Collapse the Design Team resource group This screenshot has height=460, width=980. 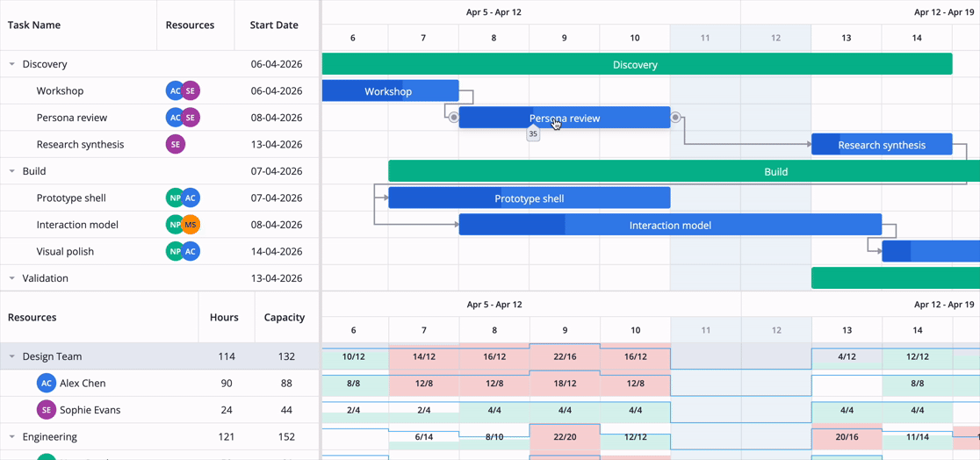pyautogui.click(x=12, y=357)
